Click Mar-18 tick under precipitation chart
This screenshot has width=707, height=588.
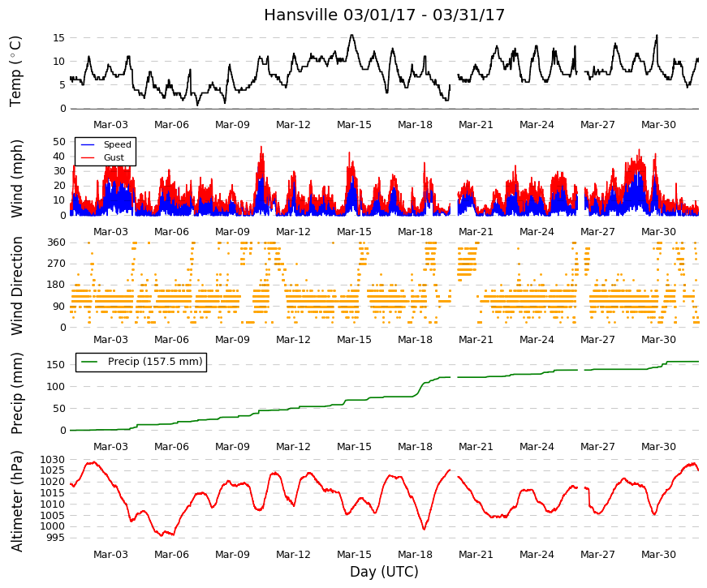(415, 447)
